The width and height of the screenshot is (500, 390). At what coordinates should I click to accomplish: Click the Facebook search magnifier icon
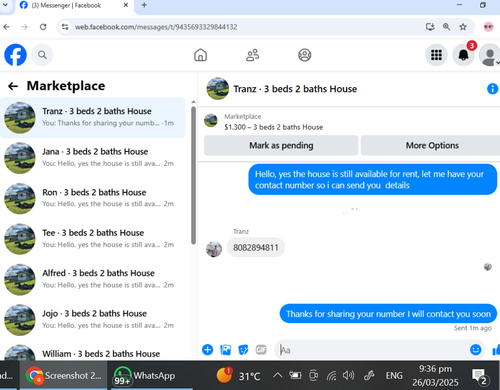pyautogui.click(x=42, y=55)
